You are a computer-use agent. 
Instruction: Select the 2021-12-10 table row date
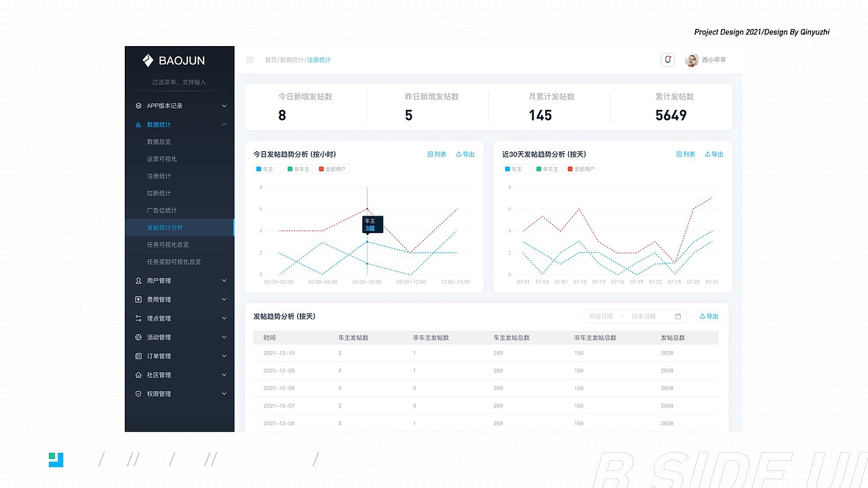(x=279, y=353)
